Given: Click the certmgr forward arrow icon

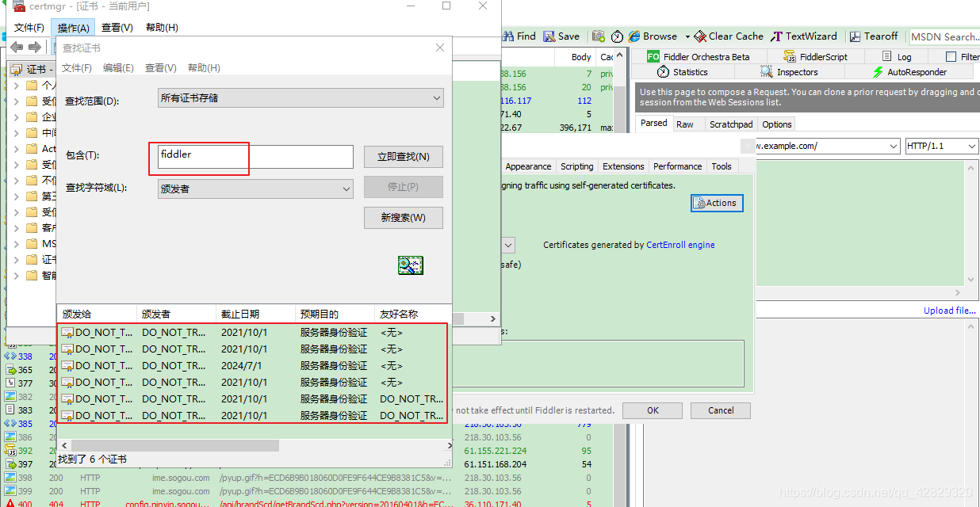Looking at the screenshot, I should click(x=35, y=48).
